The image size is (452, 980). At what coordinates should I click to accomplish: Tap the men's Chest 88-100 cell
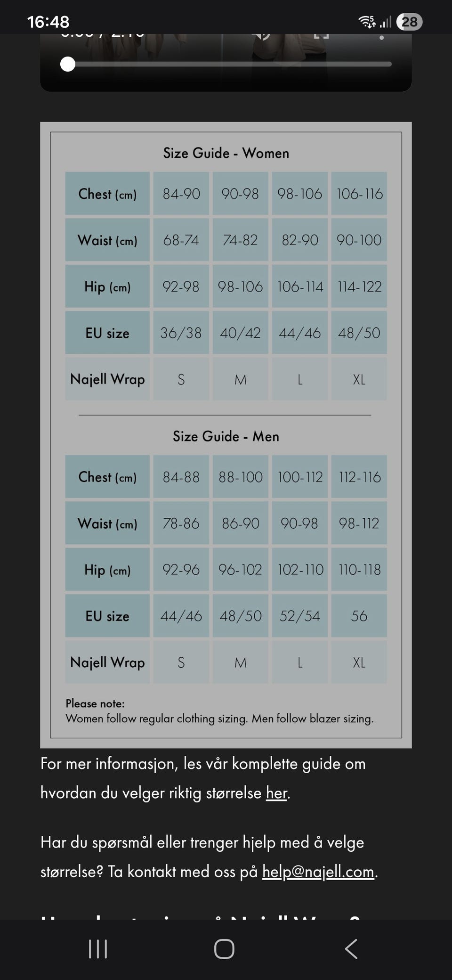click(x=240, y=477)
